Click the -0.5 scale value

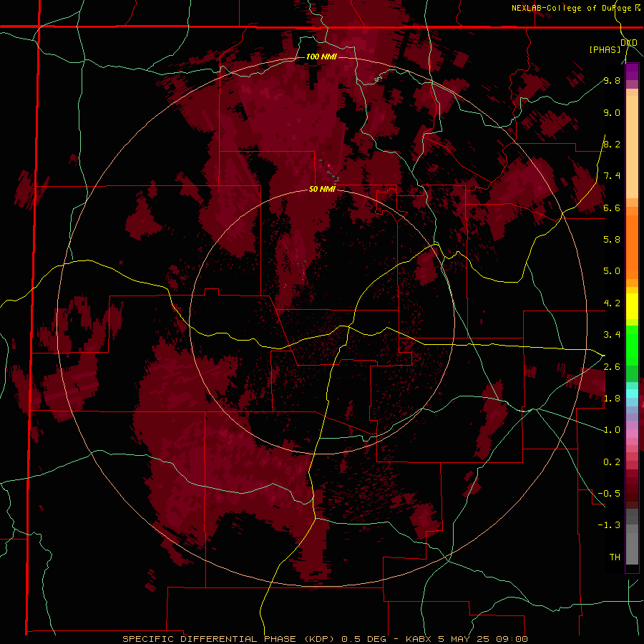point(609,493)
